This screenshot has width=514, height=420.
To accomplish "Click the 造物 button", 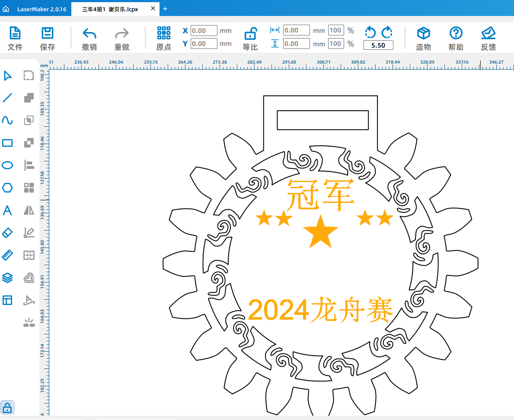I will [423, 38].
